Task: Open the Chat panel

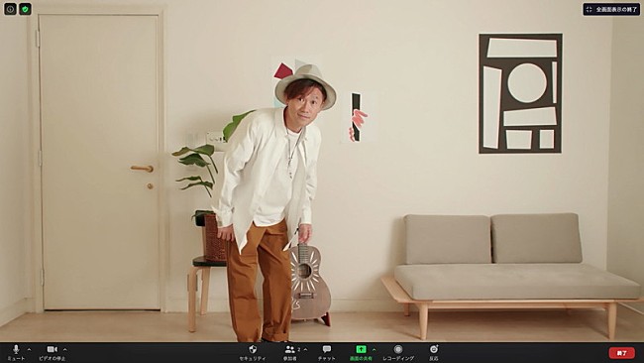Action: pos(327,353)
